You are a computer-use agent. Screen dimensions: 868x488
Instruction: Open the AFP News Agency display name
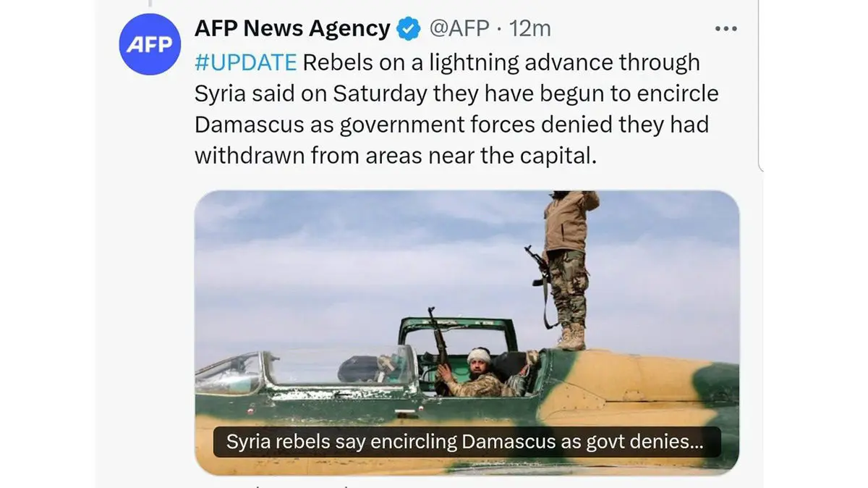(x=292, y=28)
